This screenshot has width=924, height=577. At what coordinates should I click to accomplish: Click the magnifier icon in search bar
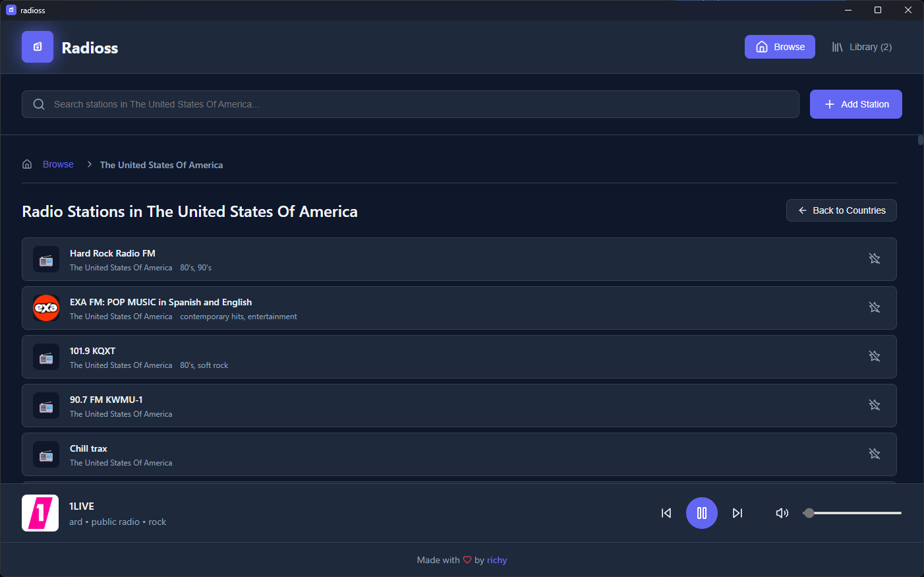(x=39, y=104)
